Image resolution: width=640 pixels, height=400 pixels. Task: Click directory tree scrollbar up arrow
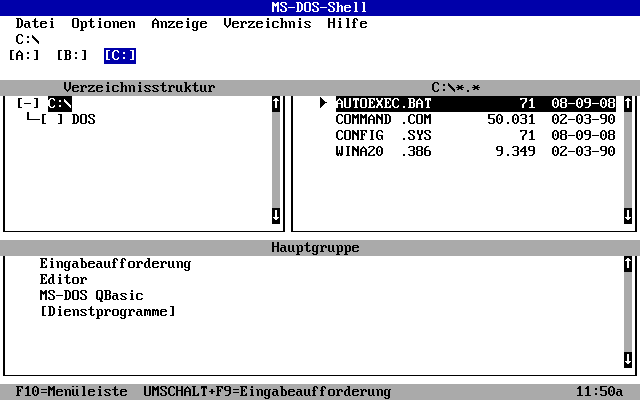tap(276, 103)
